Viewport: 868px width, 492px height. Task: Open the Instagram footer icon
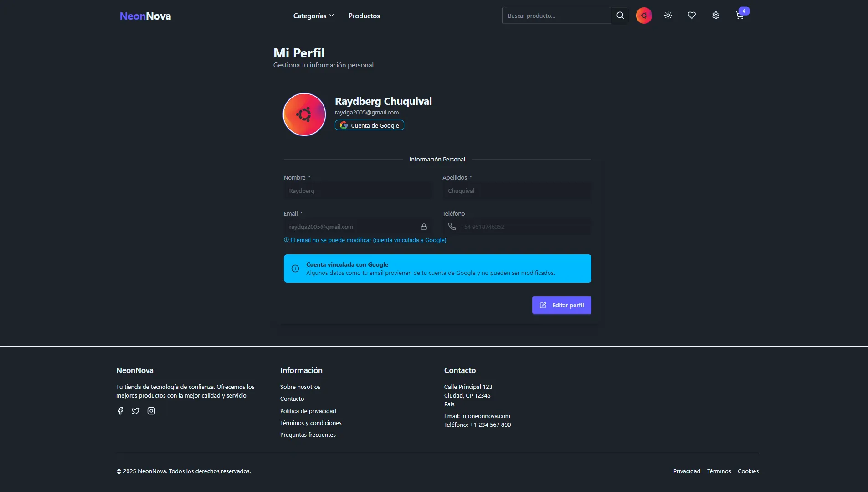coord(151,411)
